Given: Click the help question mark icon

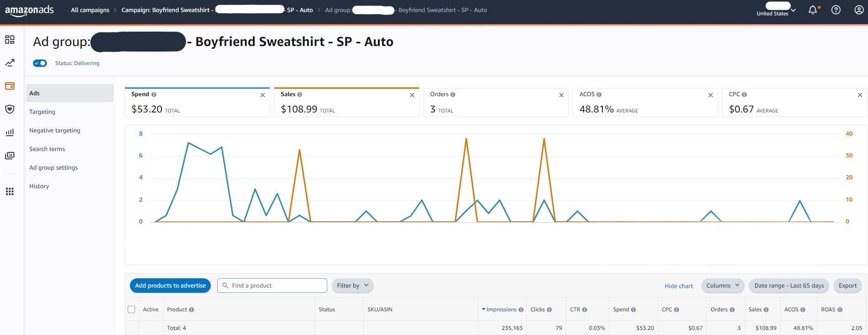Looking at the screenshot, I should tap(836, 10).
